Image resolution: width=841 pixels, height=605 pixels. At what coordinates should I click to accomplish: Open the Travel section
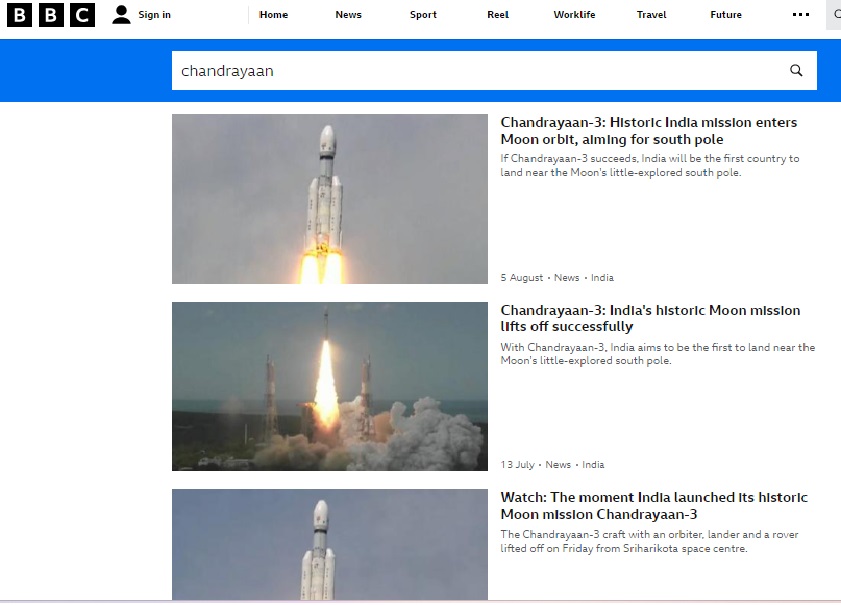click(651, 15)
